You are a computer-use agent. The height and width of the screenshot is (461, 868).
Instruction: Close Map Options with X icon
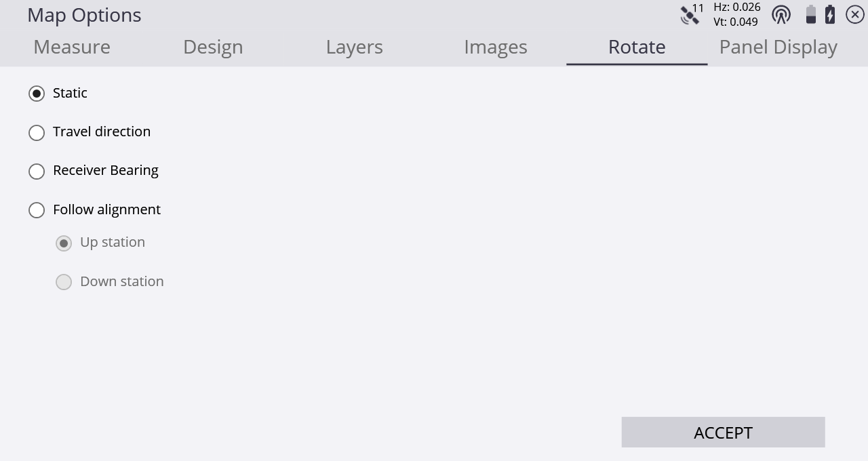pos(855,14)
